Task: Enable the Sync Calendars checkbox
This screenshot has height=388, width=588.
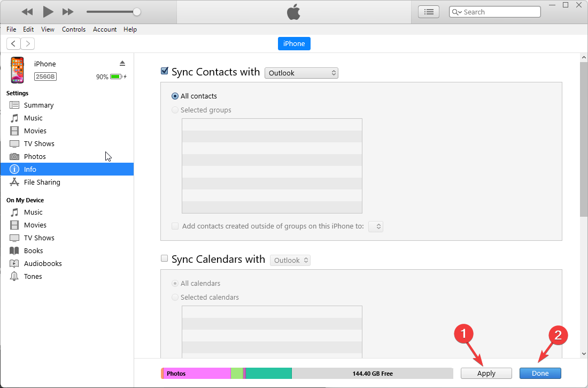Action: 164,258
